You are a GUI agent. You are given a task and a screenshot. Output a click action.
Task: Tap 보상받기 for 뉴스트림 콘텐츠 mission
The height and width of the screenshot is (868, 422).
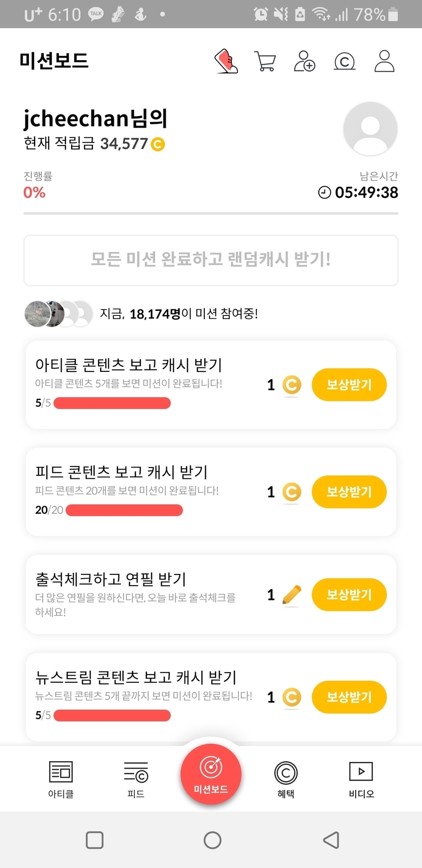point(349,697)
